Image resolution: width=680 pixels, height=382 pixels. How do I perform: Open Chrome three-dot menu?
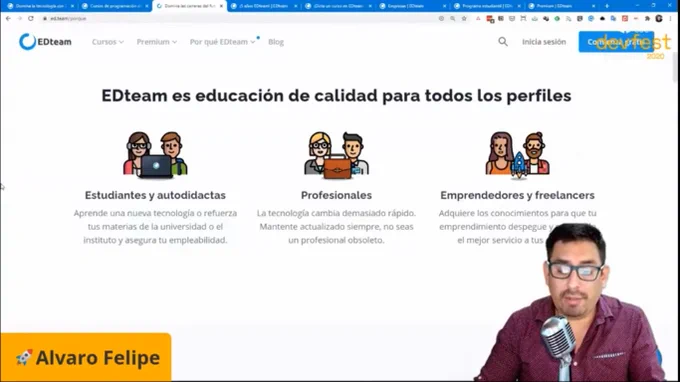[x=670, y=19]
